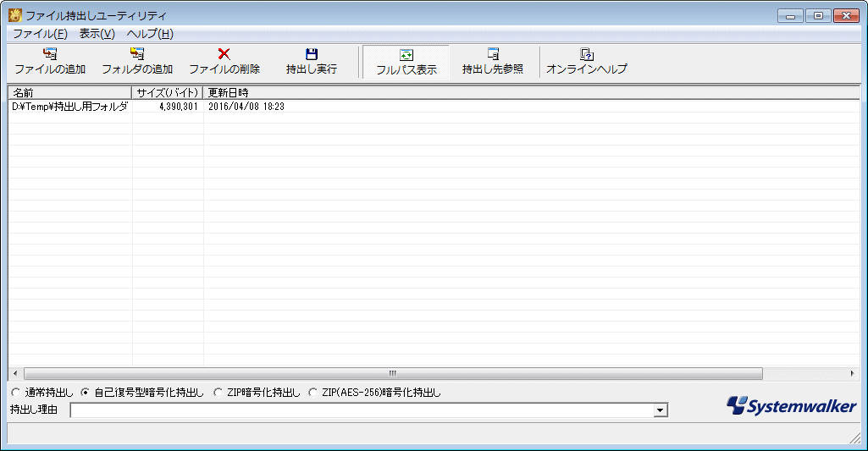Select the D:¥Temp¥持出し用フォルダ list entry
868x451 pixels.
coord(69,107)
